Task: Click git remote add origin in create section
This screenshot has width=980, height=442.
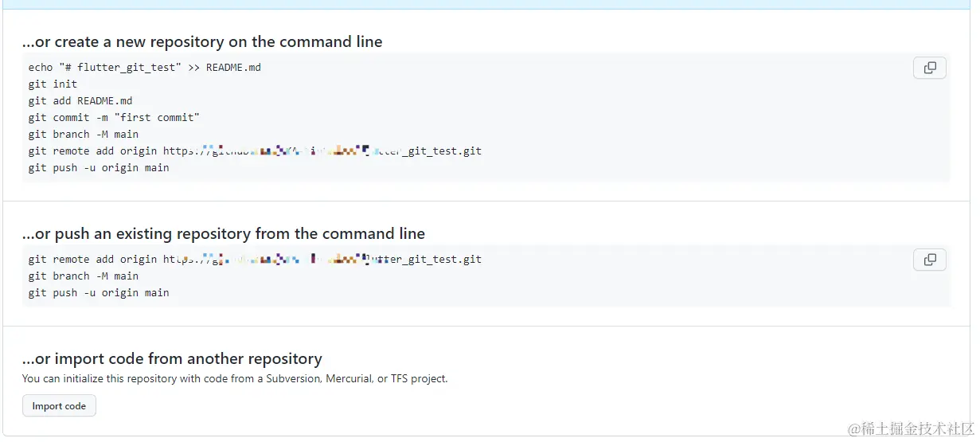Action: point(92,151)
